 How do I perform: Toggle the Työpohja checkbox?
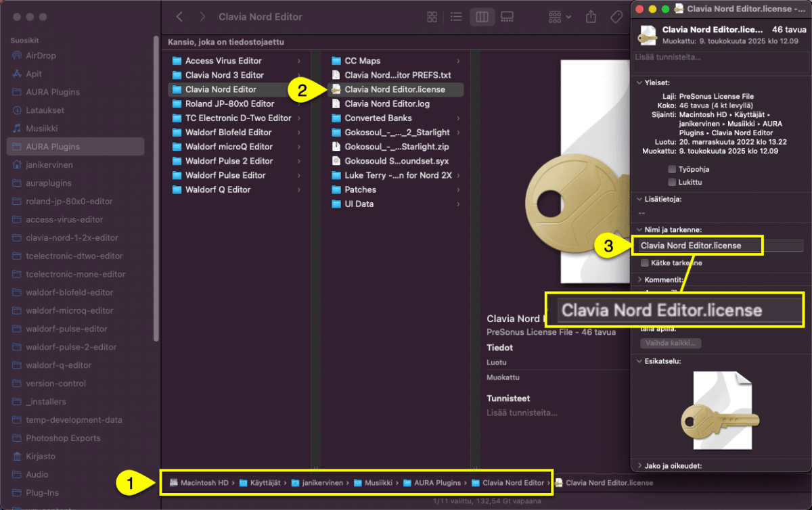(672, 169)
